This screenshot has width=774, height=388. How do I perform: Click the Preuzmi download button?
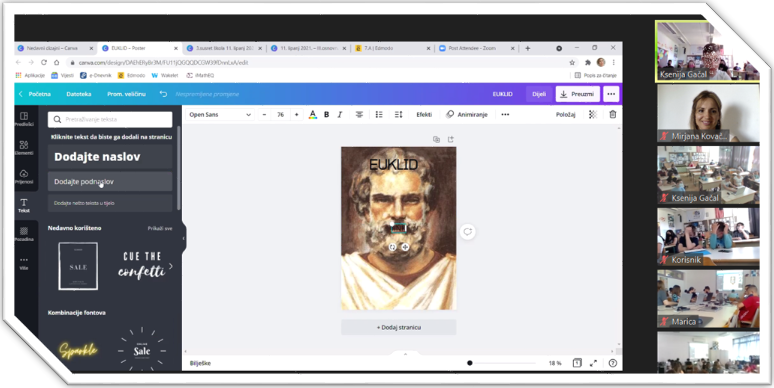pyautogui.click(x=578, y=94)
